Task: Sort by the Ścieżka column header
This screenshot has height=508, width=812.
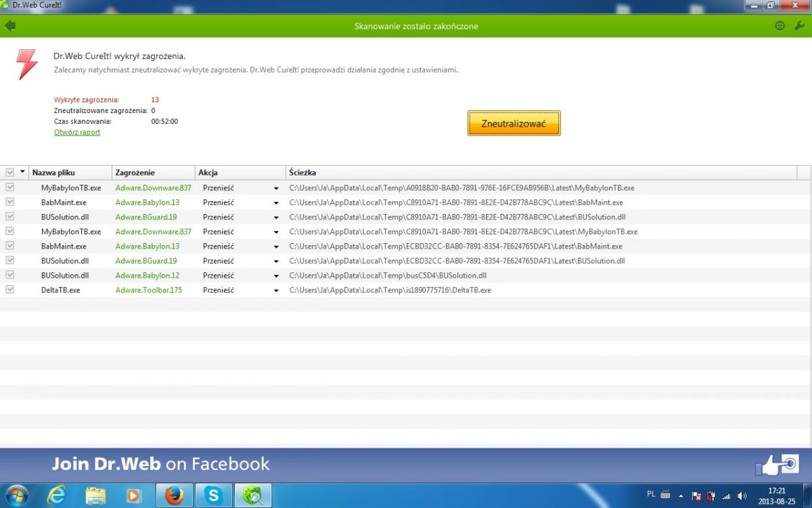Action: click(541, 173)
